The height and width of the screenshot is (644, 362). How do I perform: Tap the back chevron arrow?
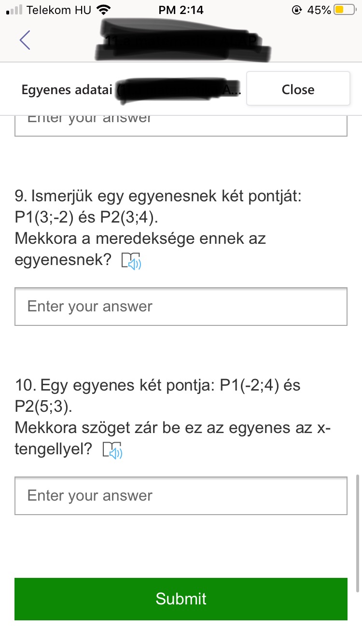pyautogui.click(x=25, y=40)
